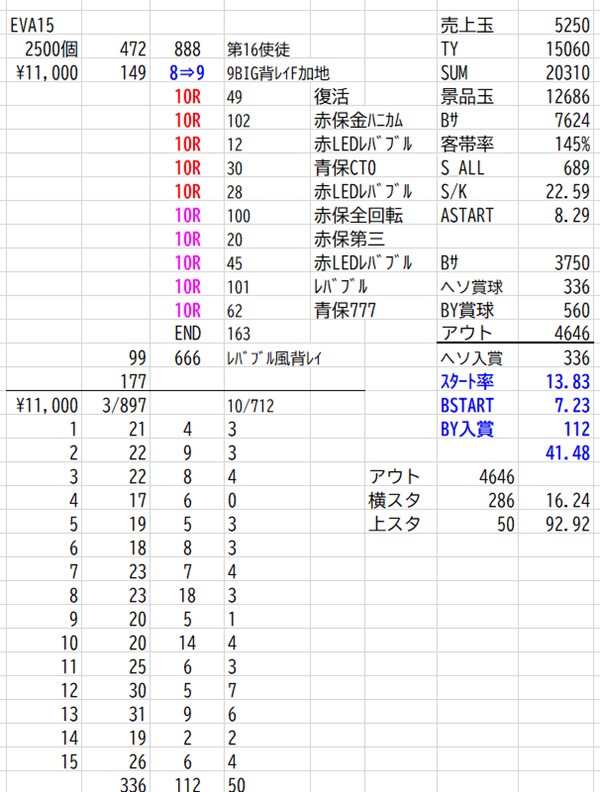Select the EVA15 title cell
Viewport: 600px width, 792px height.
29,24
